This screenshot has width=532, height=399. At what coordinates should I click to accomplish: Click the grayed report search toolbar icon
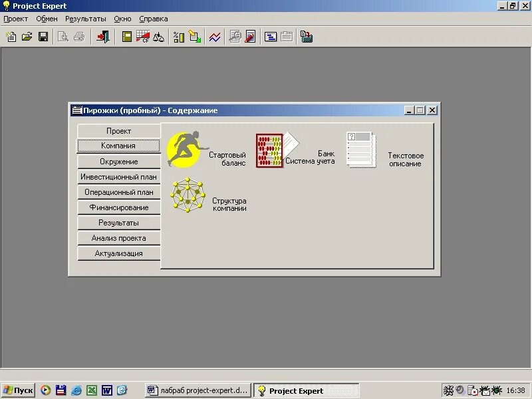(235, 37)
